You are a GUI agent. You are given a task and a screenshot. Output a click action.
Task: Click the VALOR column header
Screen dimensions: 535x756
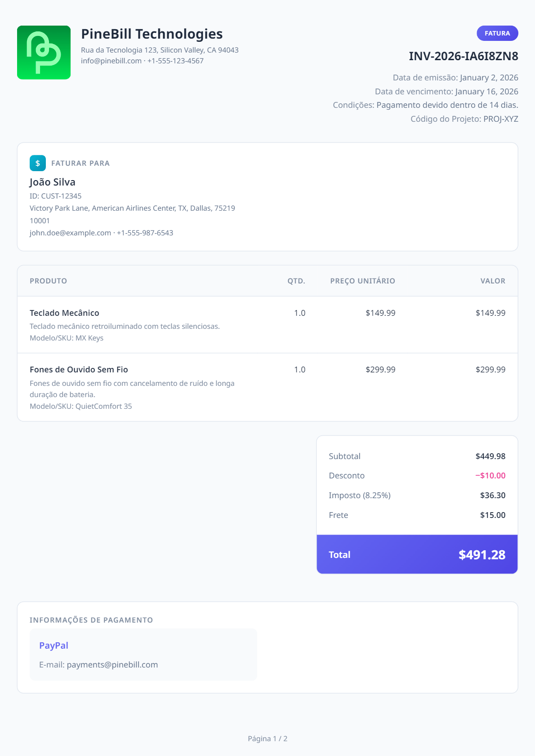493,281
